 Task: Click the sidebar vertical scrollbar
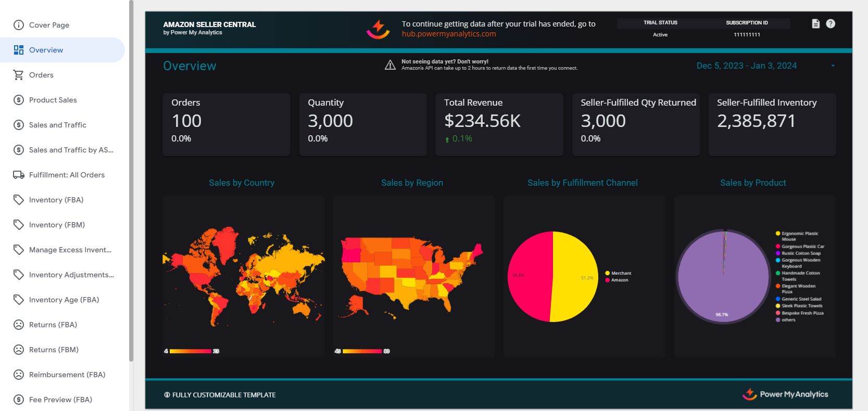pos(131,182)
